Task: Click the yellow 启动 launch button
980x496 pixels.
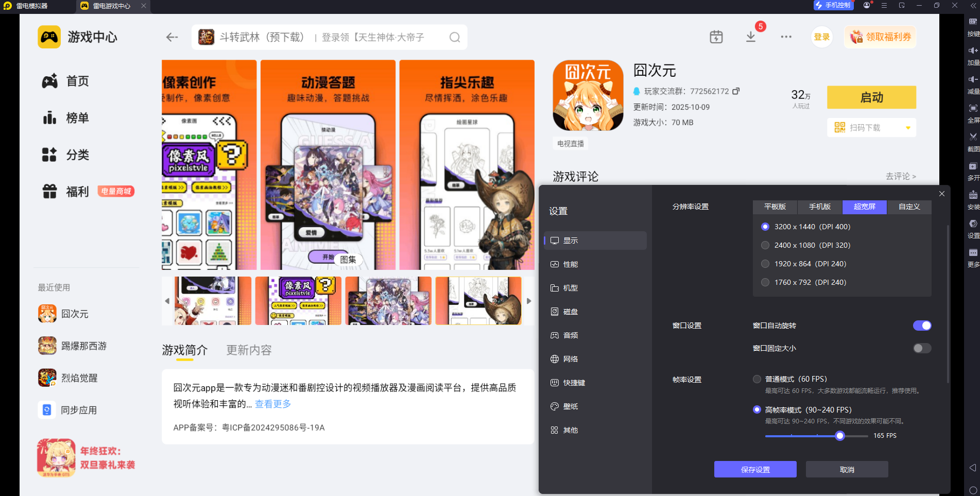Action: (872, 97)
